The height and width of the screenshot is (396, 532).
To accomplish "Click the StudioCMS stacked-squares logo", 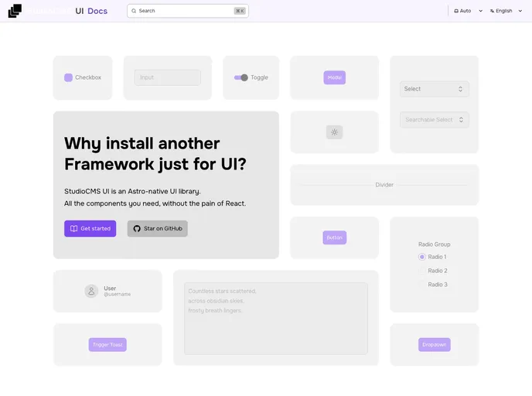I will tap(15, 11).
